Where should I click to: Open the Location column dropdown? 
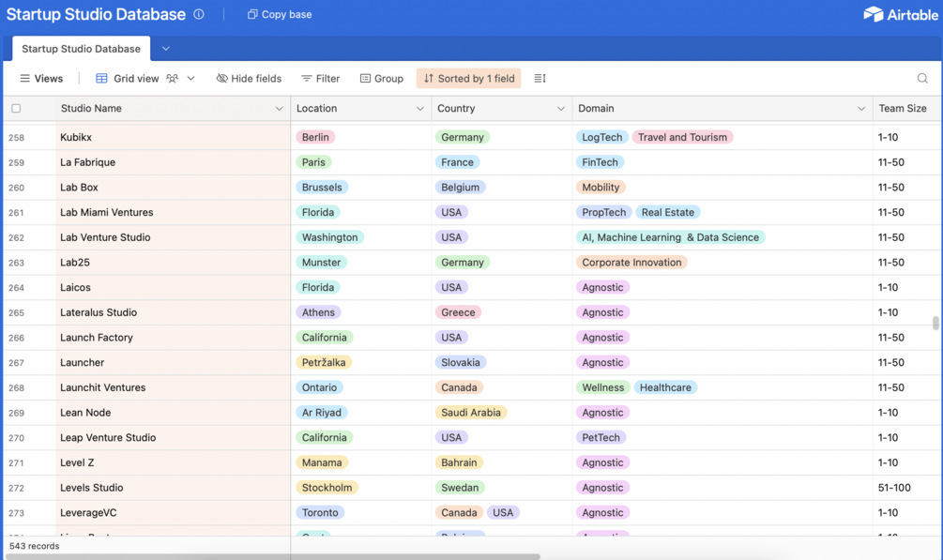(x=419, y=108)
